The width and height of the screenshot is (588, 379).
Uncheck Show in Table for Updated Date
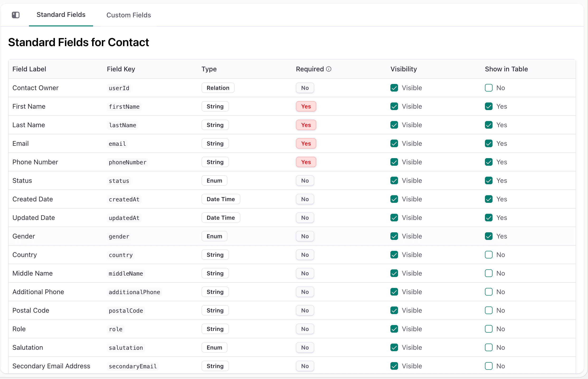point(488,218)
